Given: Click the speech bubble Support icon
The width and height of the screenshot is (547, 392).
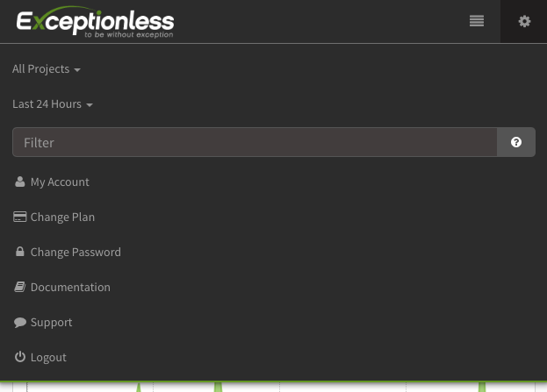Looking at the screenshot, I should (x=19, y=323).
